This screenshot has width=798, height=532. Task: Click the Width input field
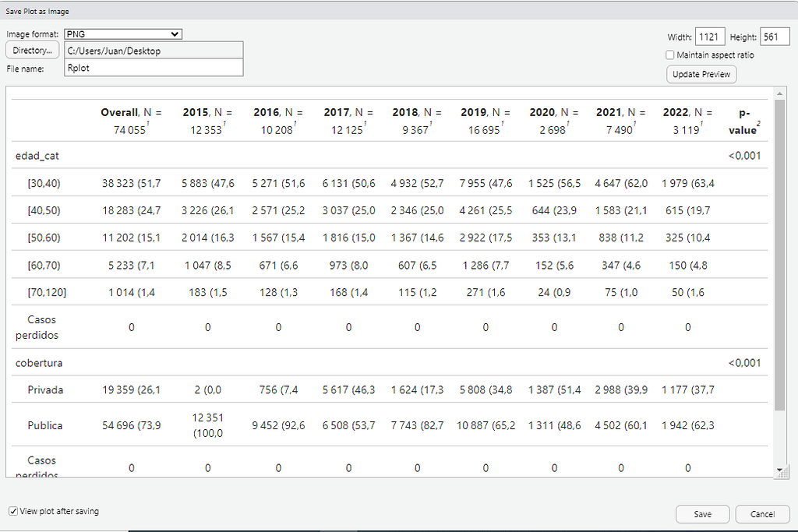coord(709,36)
